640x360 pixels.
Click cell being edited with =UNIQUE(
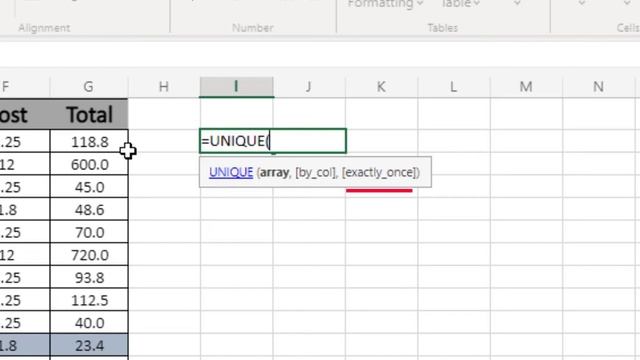273,141
